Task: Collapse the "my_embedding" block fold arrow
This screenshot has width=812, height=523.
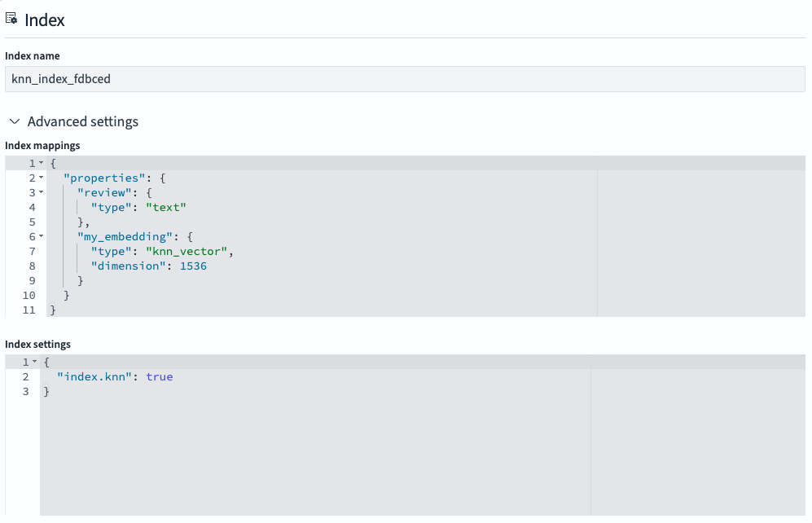Action: point(41,237)
